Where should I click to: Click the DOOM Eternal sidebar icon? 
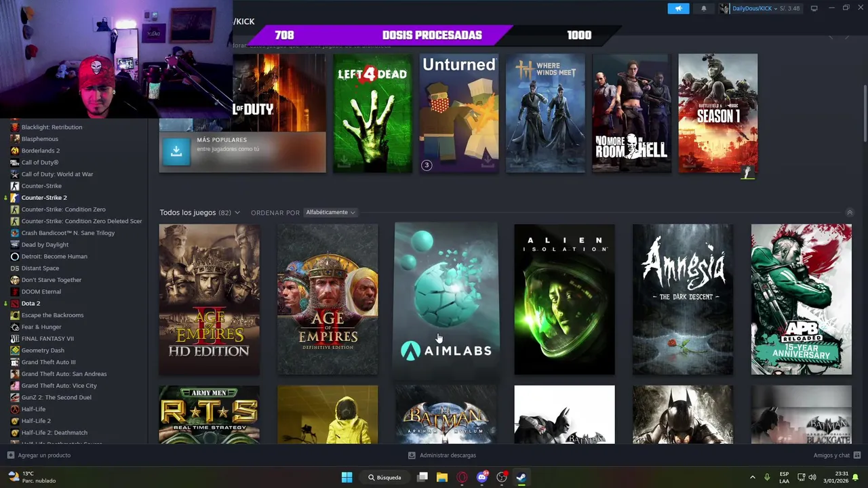click(x=14, y=292)
